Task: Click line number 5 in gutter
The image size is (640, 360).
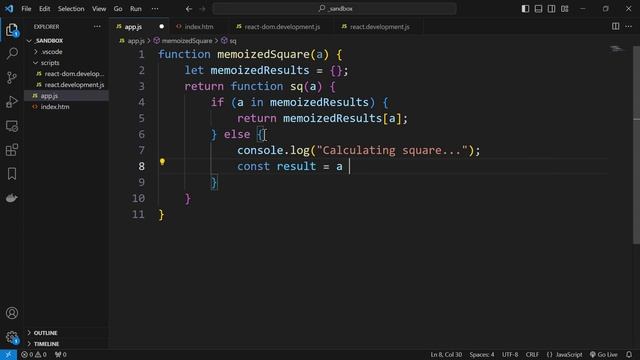Action: [141, 118]
